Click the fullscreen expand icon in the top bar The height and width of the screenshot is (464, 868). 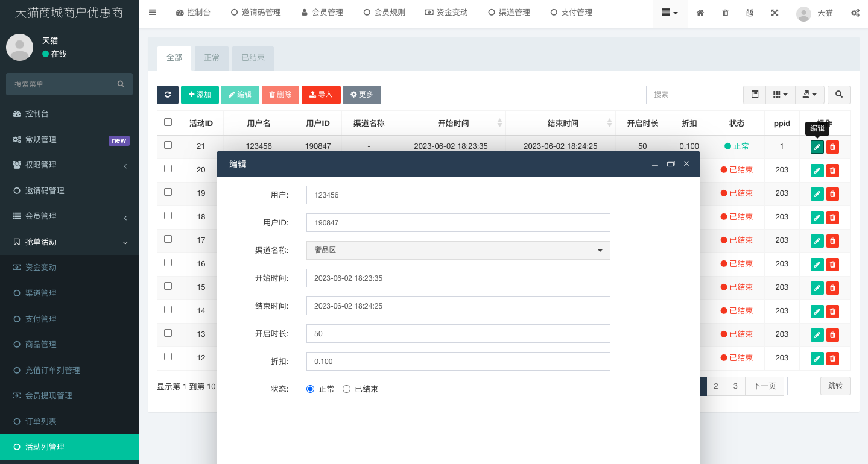pyautogui.click(x=775, y=12)
